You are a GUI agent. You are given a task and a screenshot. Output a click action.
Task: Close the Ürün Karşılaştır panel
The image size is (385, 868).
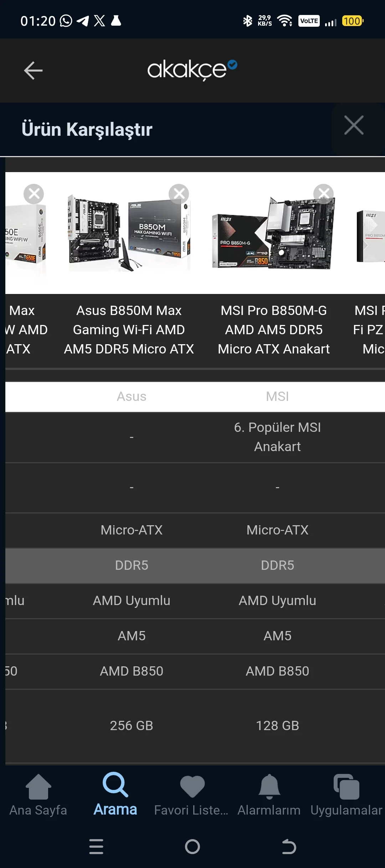[354, 125]
